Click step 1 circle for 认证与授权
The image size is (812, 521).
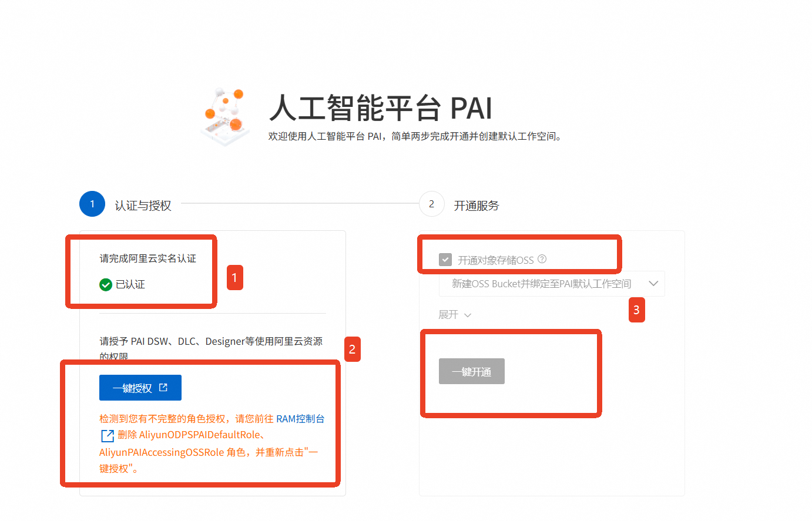(x=92, y=204)
